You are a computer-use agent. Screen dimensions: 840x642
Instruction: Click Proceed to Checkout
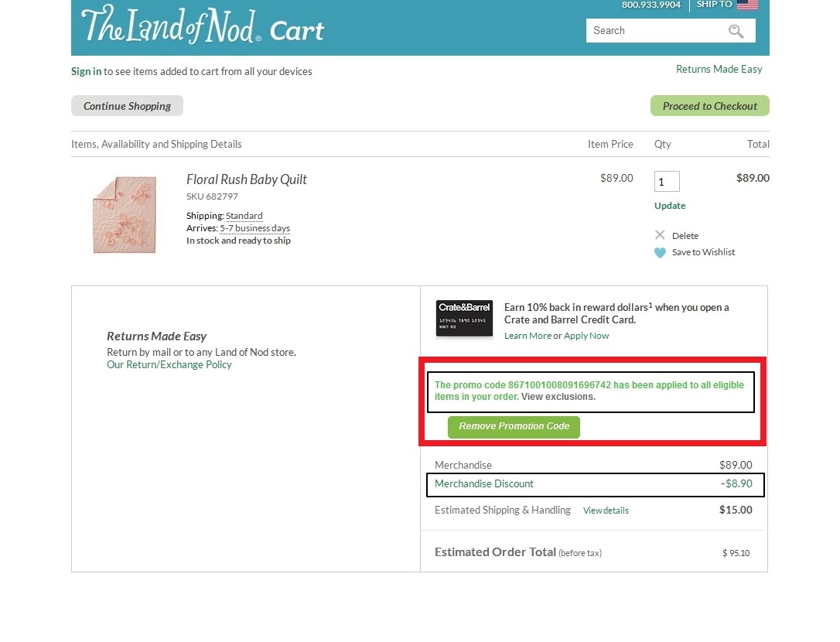tap(710, 106)
